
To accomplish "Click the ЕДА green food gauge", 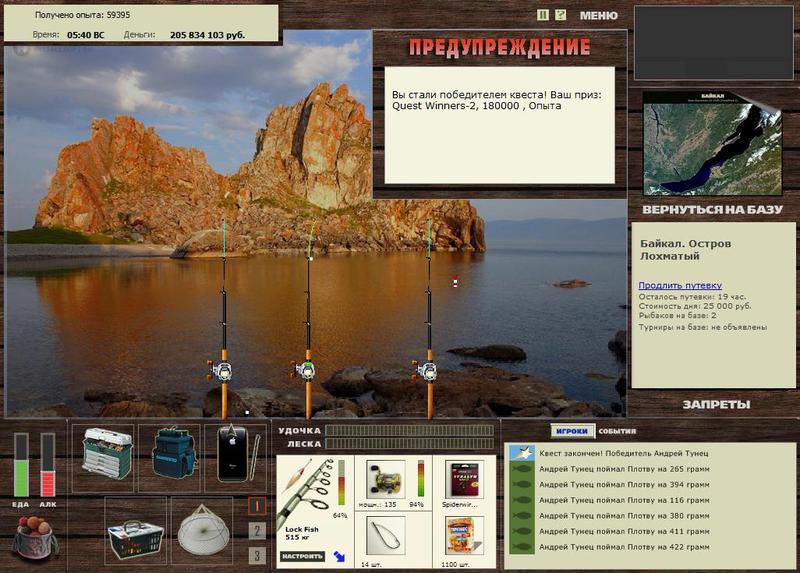I will (x=21, y=465).
